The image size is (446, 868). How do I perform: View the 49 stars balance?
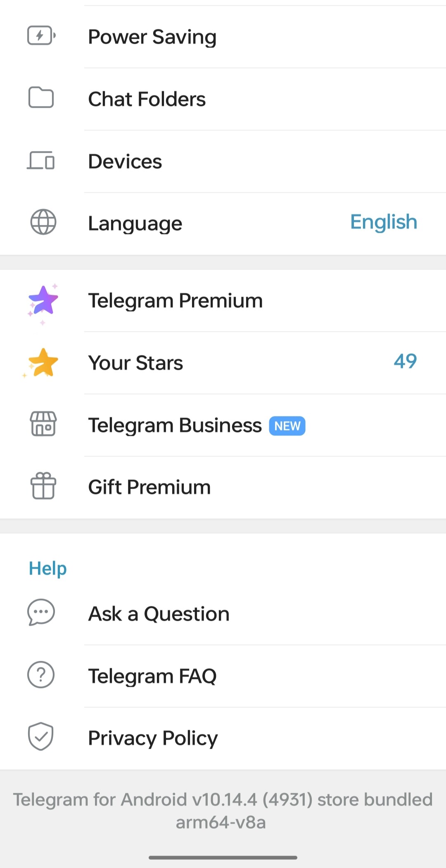405,362
